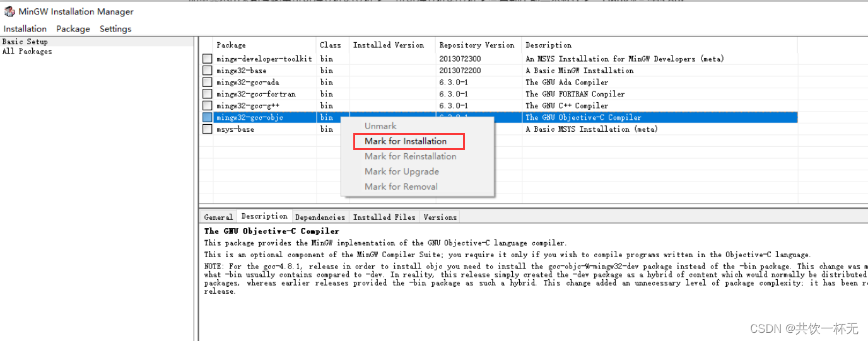The width and height of the screenshot is (868, 341).
Task: Open the Package menu
Action: coord(73,29)
